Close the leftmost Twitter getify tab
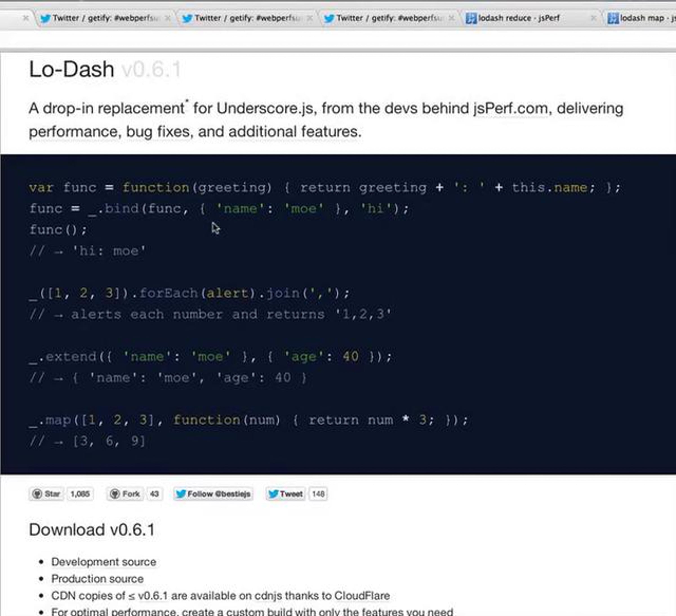 168,18
